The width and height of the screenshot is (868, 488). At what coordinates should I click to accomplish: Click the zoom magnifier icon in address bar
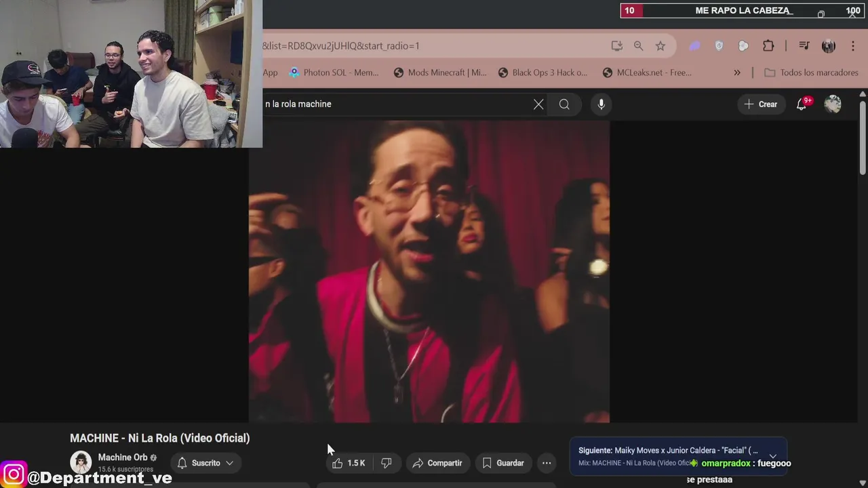638,46
